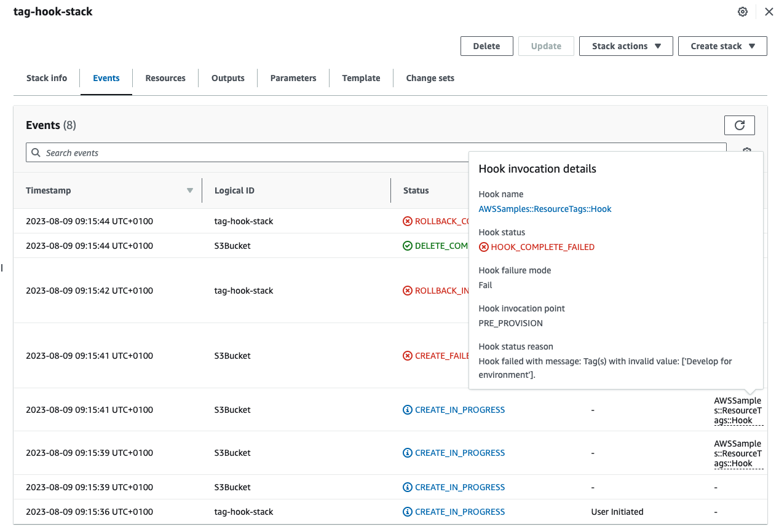Viewport: 779px width, 532px height.
Task: Click error icon of 09:15:44 ROLLBACK row
Action: coord(408,221)
